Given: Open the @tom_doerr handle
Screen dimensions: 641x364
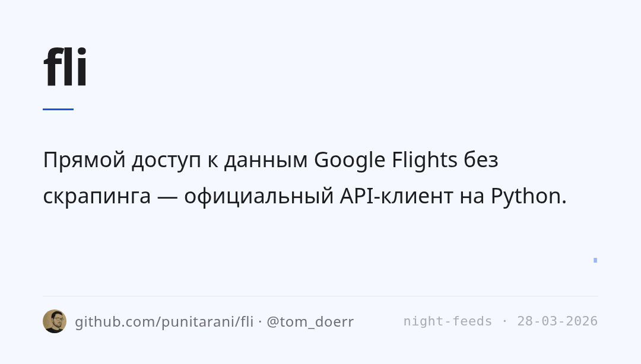Looking at the screenshot, I should (310, 322).
